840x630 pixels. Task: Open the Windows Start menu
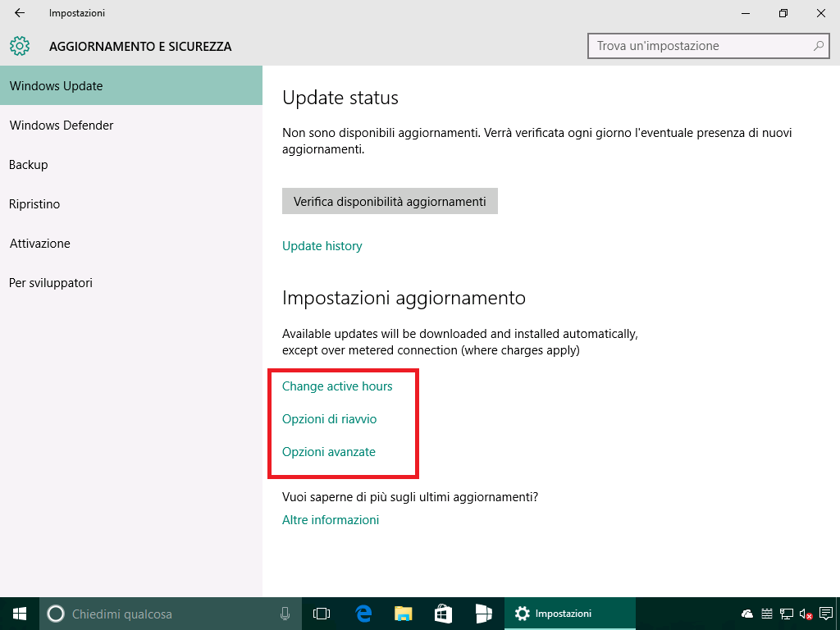click(20, 614)
